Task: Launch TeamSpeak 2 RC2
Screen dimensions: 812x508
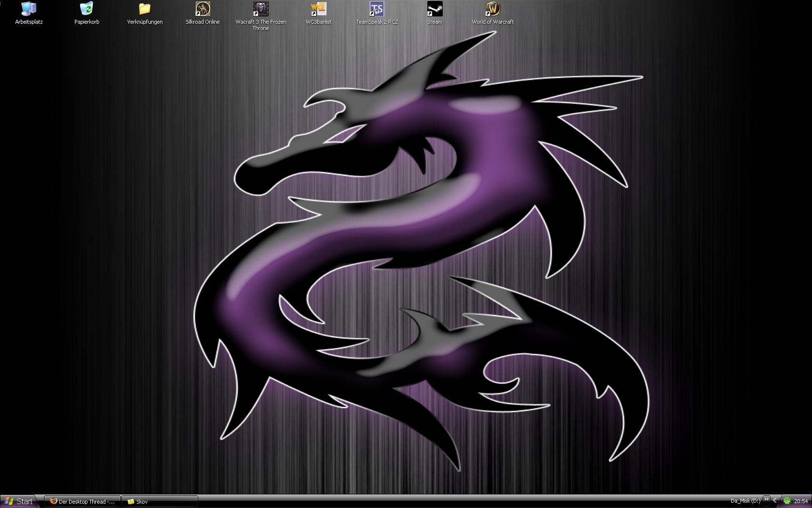Action: pyautogui.click(x=377, y=9)
